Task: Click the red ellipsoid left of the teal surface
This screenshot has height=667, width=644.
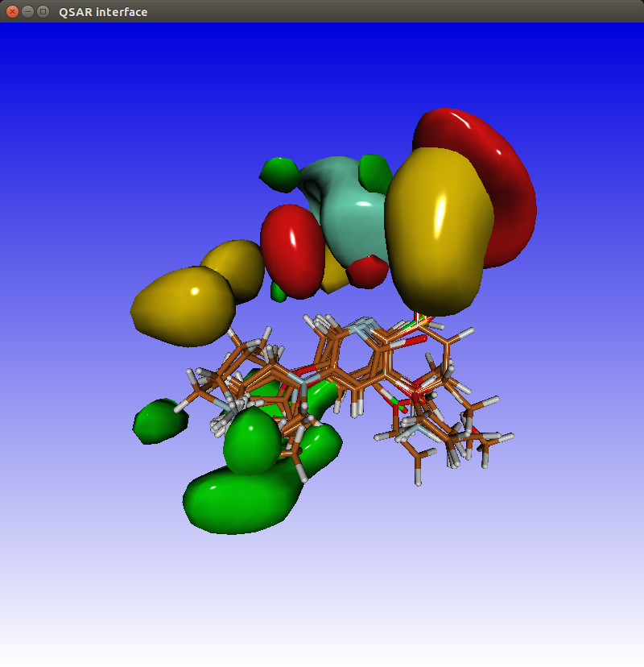Action: (x=291, y=248)
